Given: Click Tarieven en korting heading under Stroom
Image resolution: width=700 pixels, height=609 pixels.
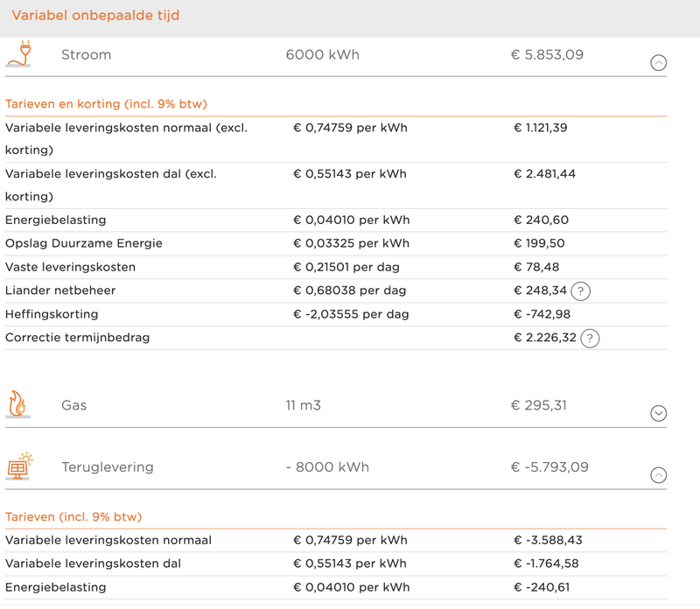Looking at the screenshot, I should [x=106, y=104].
